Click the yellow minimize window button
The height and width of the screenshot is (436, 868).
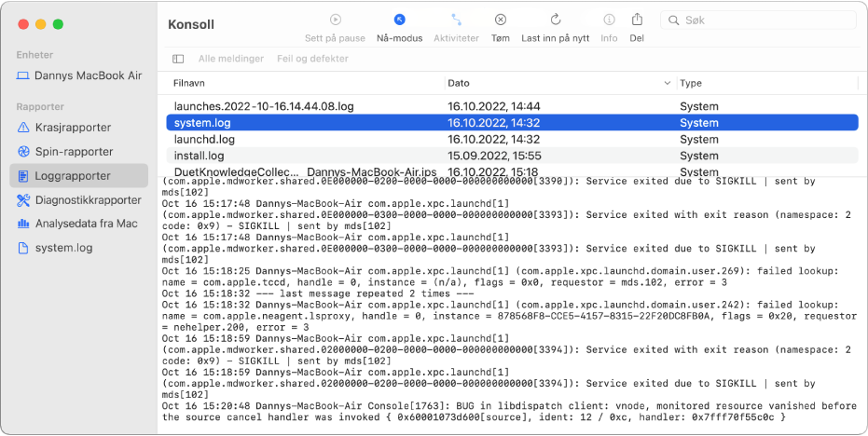40,24
